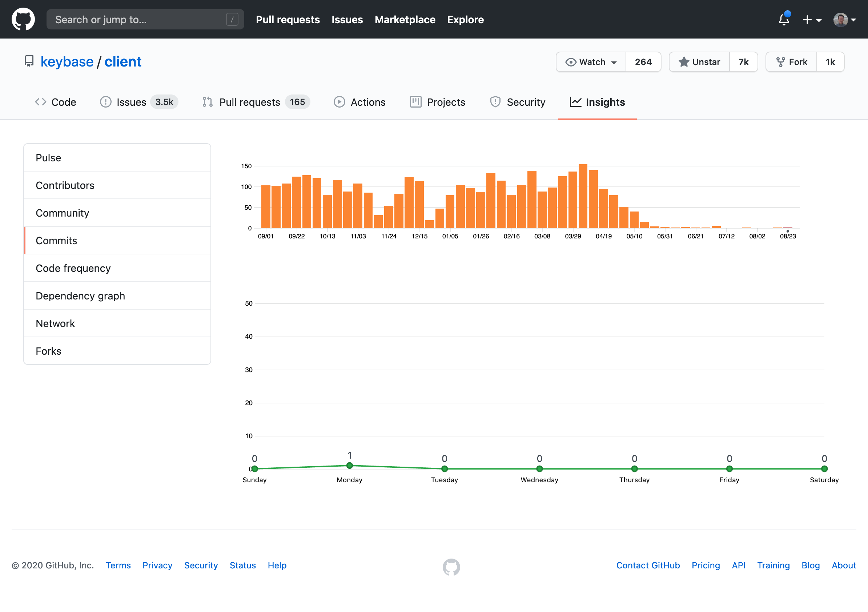Select the Actions tab play icon
The width and height of the screenshot is (868, 612).
tap(339, 102)
